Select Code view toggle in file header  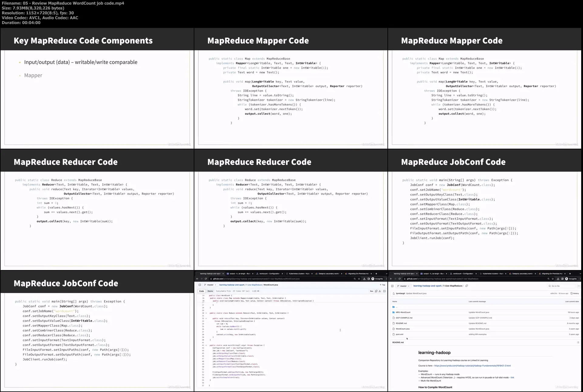click(x=202, y=291)
